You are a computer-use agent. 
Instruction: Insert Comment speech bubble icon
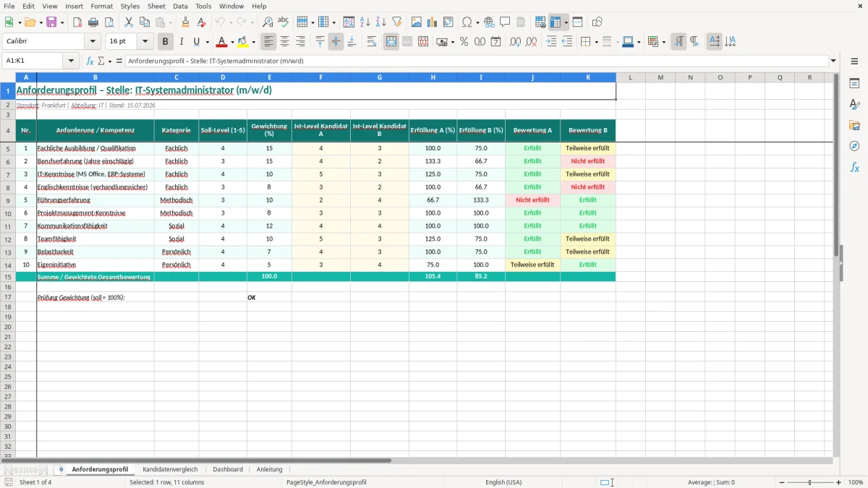(505, 22)
